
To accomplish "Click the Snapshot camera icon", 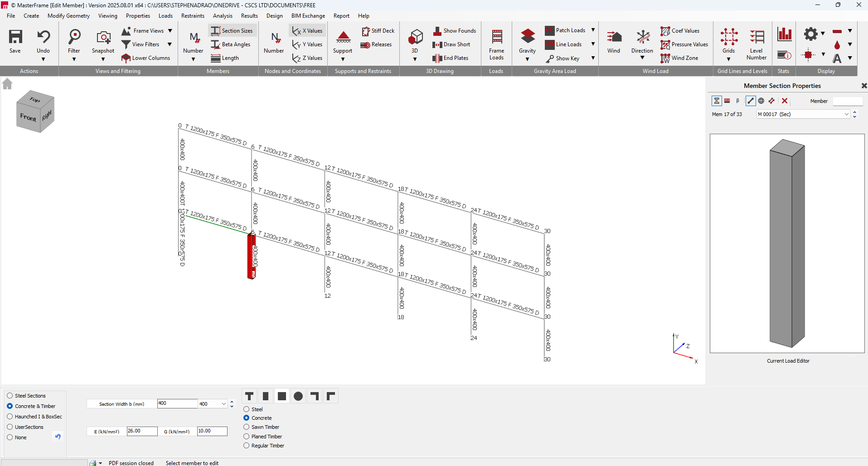I will (103, 37).
